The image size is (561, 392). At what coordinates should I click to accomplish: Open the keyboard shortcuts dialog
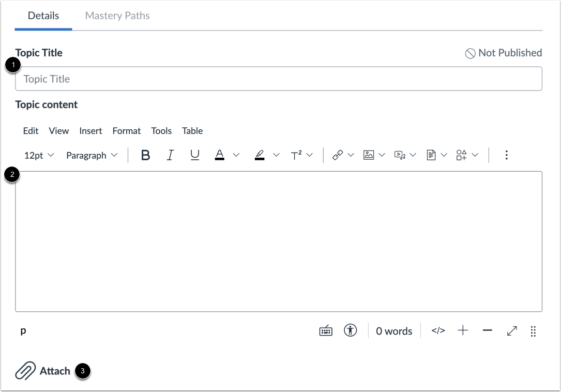[x=325, y=330]
